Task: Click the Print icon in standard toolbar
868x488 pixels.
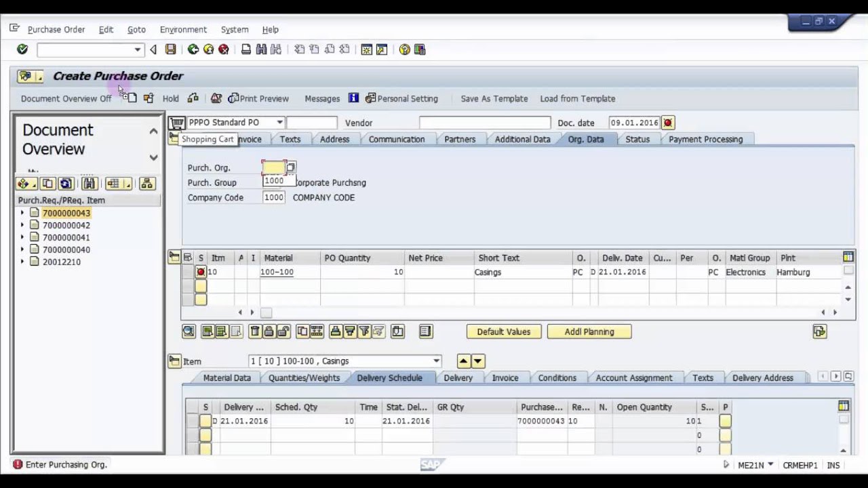Action: coord(246,49)
